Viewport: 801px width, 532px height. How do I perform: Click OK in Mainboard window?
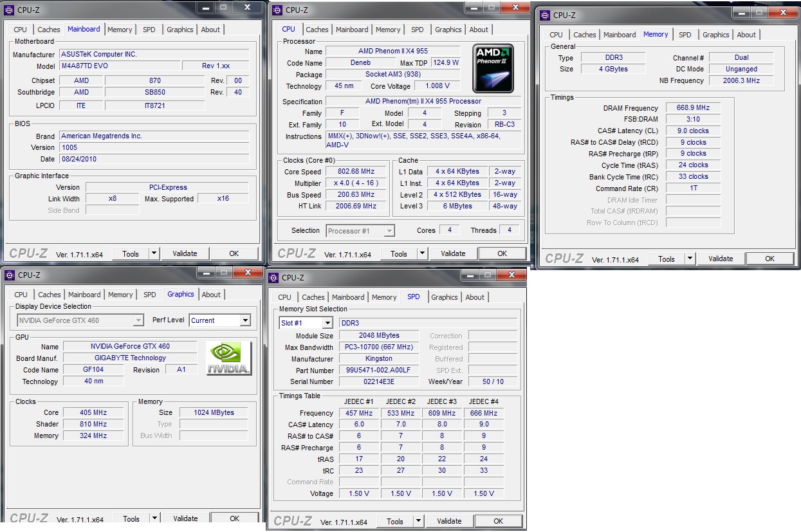click(234, 253)
